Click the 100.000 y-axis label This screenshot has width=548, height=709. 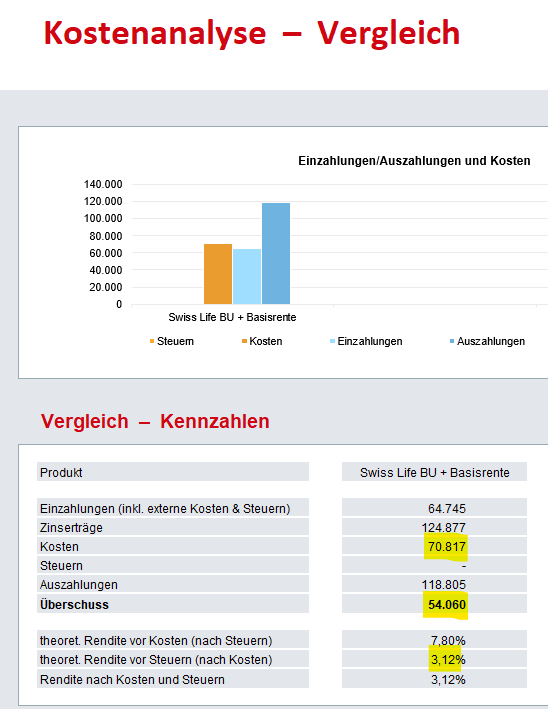click(103, 218)
